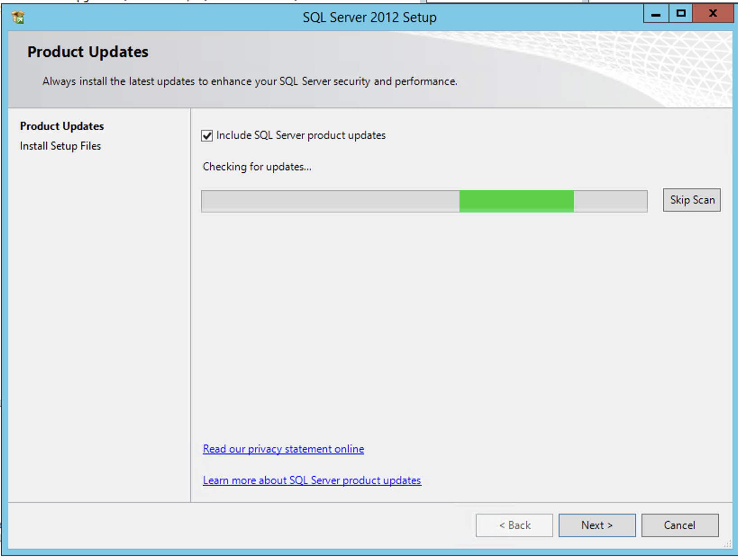Click the Back button
738x560 pixels.
(514, 525)
